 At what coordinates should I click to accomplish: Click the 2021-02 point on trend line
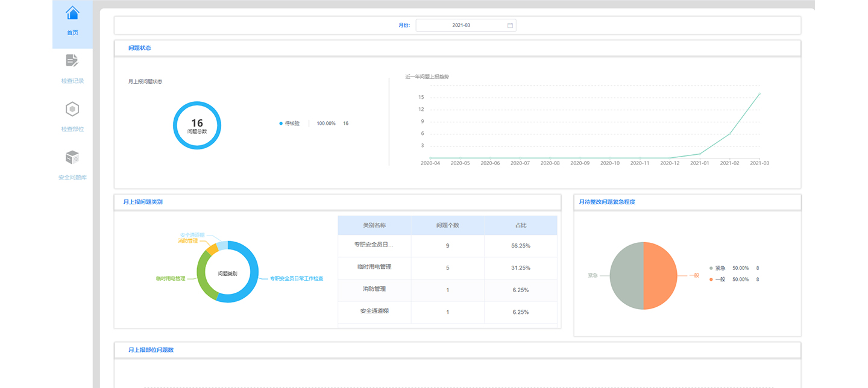click(x=730, y=134)
